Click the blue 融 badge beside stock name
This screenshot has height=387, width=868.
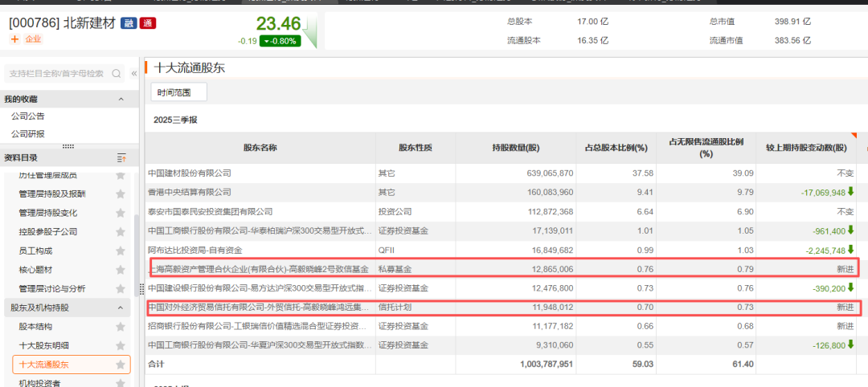click(129, 22)
